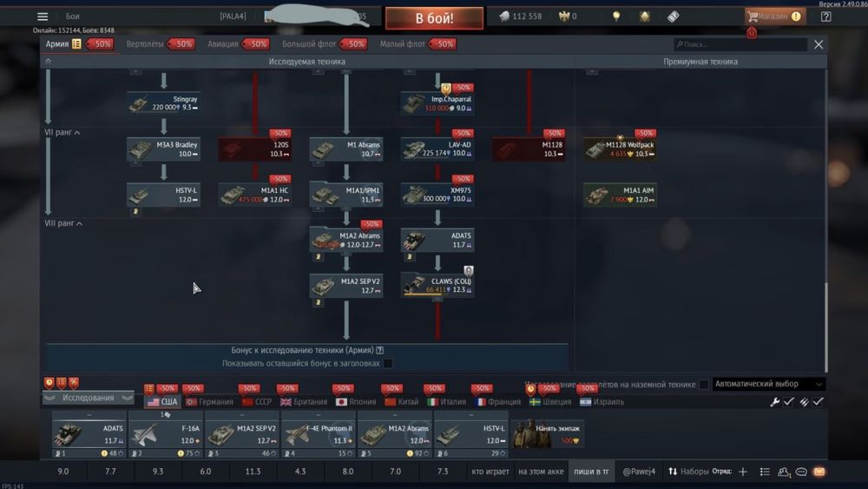
Task: Select the LAV-AD vehicle
Action: click(x=437, y=149)
